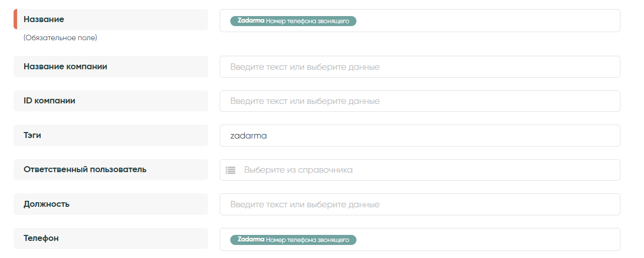
Task: Focus the Должность input field
Action: 420,204
